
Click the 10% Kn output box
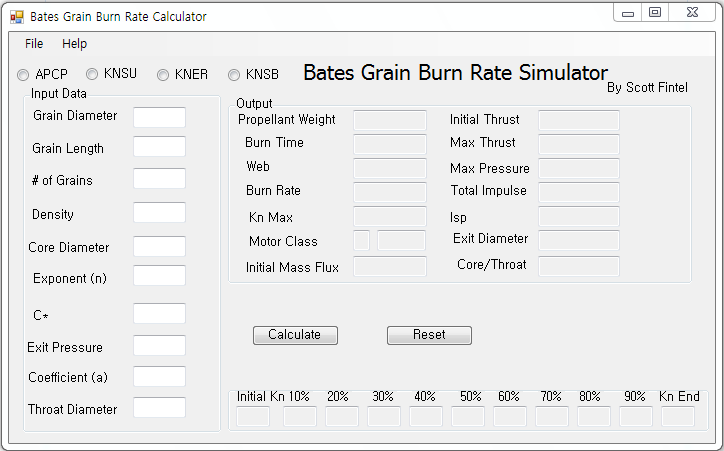[x=300, y=416]
